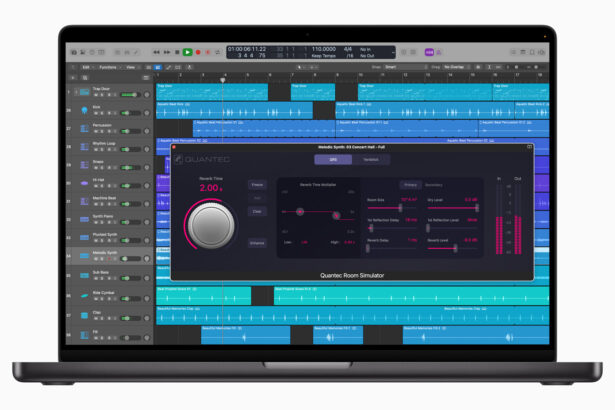This screenshot has height=410, width=615.
Task: Click the Machine Beat track icon
Action: tap(84, 201)
